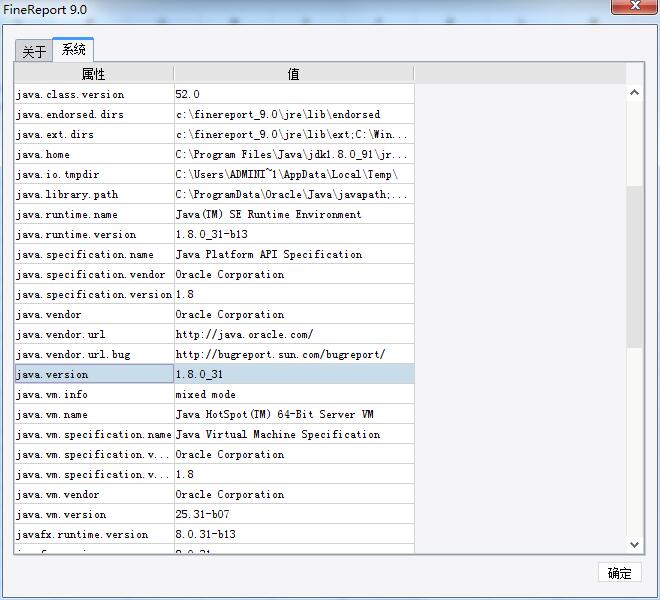
Task: Click the scrollbar up arrow
Action: (x=634, y=93)
